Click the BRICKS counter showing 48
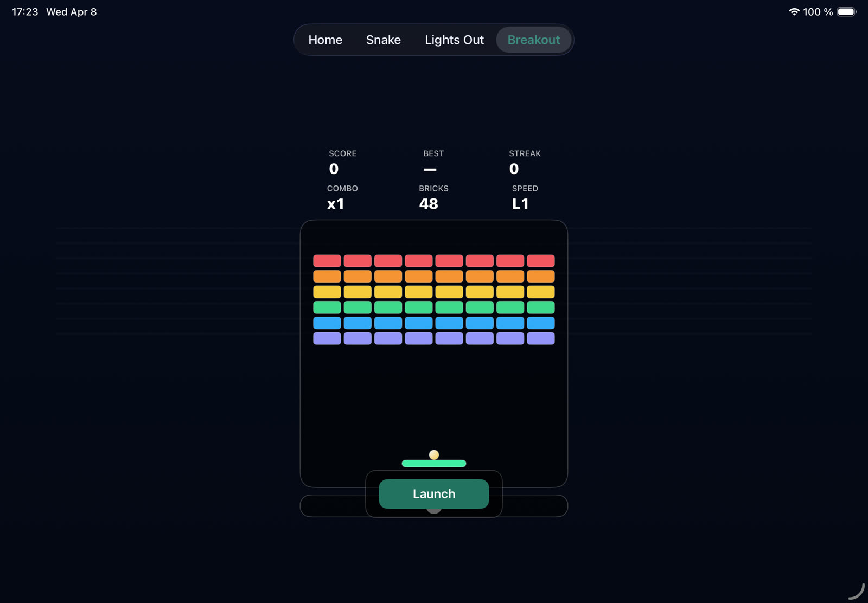The image size is (868, 603). click(x=429, y=204)
